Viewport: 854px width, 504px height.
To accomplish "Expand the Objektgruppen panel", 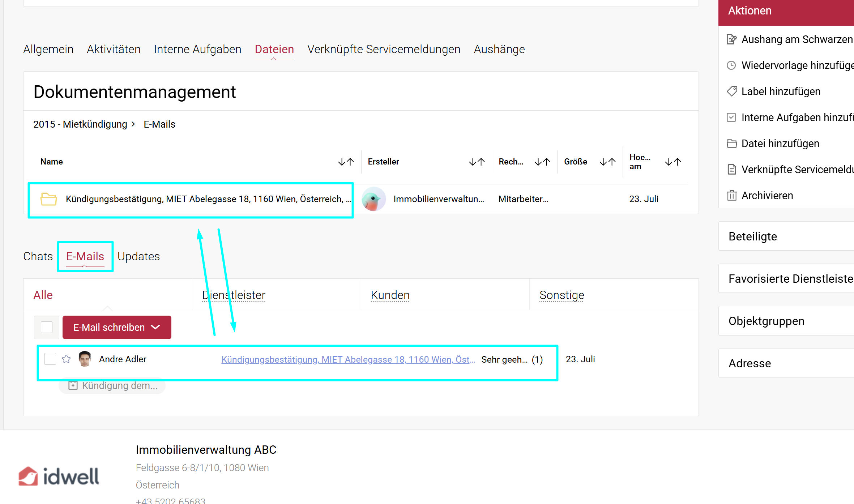I will (x=786, y=321).
